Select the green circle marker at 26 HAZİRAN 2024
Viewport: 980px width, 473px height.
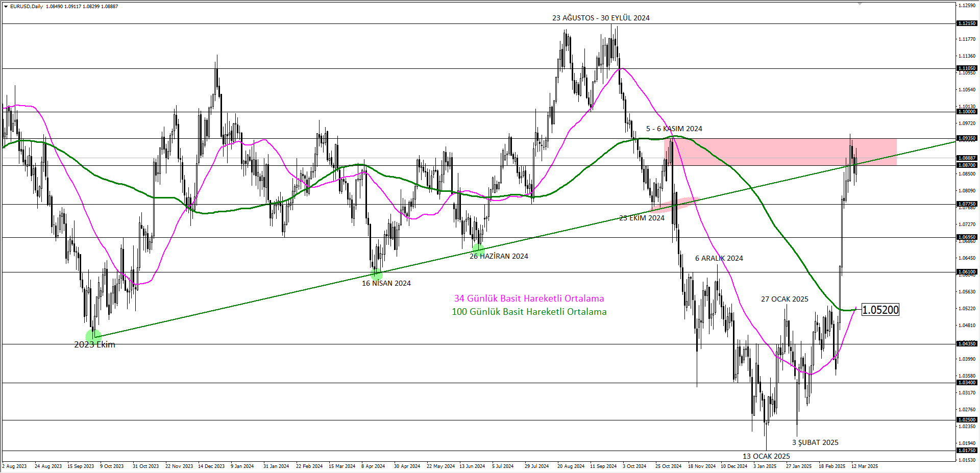tap(478, 250)
